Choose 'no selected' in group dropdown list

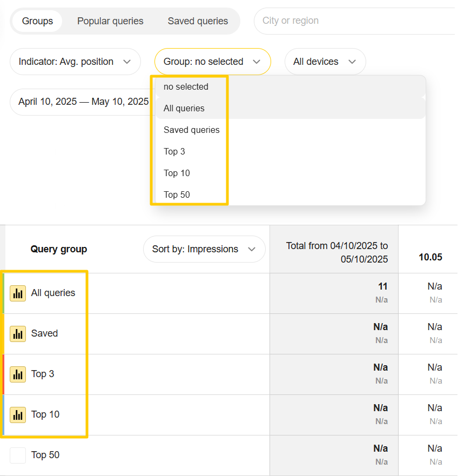(x=186, y=86)
